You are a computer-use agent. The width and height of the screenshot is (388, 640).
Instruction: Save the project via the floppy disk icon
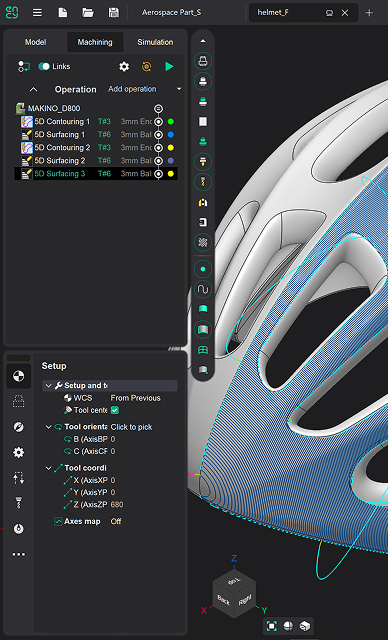click(x=113, y=13)
